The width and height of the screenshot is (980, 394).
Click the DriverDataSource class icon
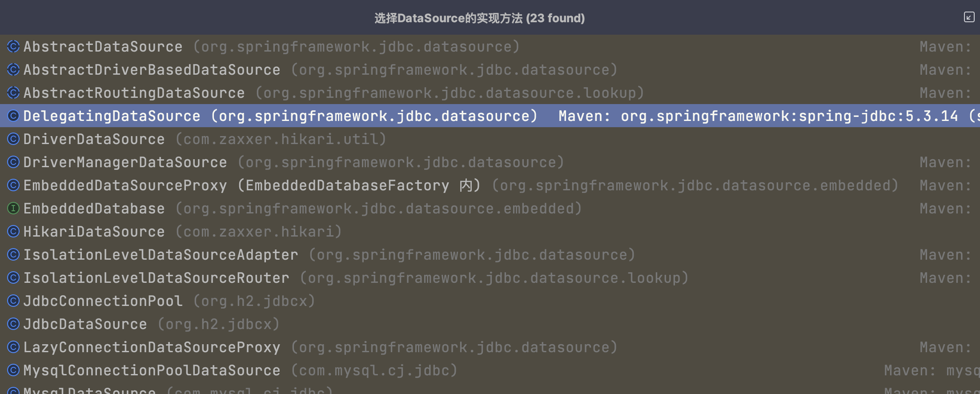pos(13,139)
